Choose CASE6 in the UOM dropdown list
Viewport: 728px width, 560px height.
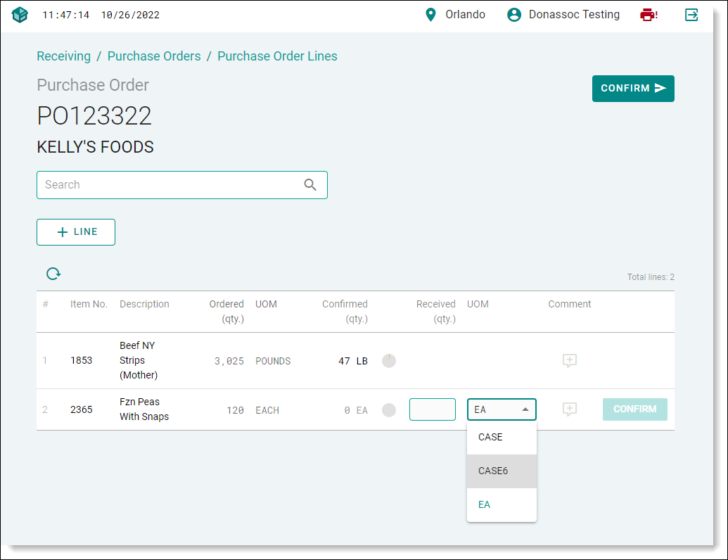click(493, 471)
